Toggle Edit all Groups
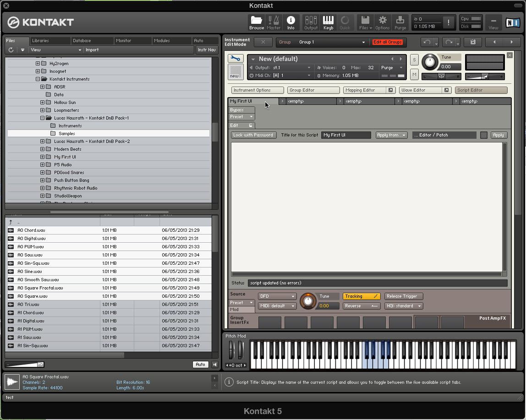The width and height of the screenshot is (526, 420). coord(388,42)
